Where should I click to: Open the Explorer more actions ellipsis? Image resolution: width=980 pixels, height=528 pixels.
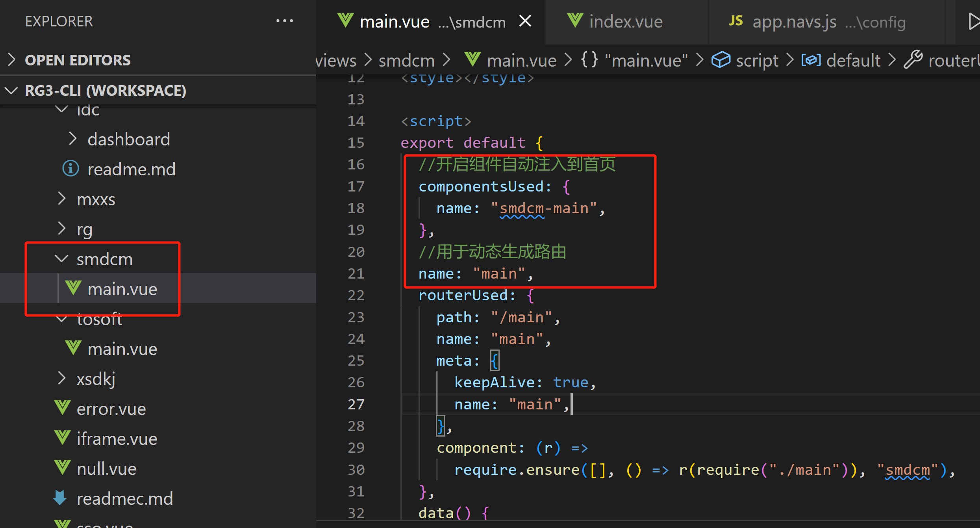click(284, 21)
